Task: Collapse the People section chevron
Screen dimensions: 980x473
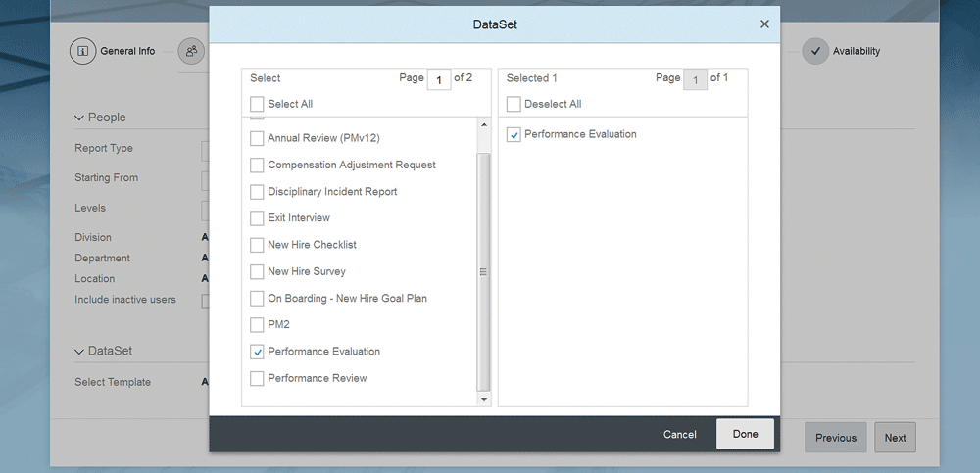Action: click(79, 118)
